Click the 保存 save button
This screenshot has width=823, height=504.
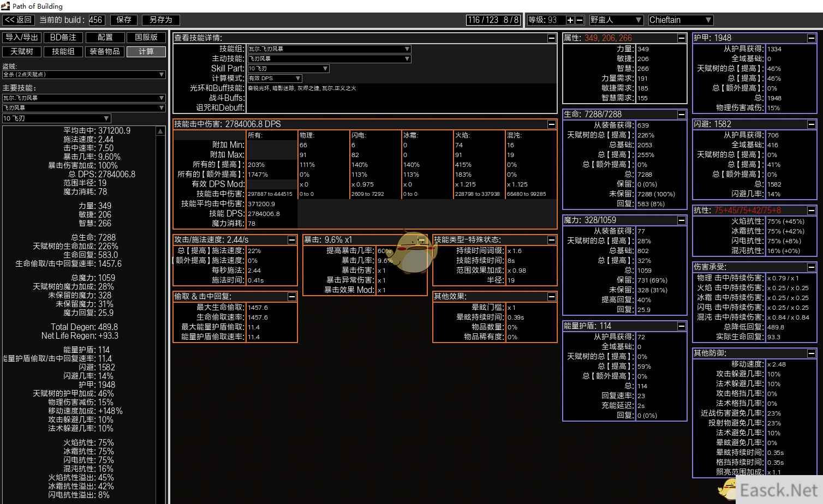point(124,20)
